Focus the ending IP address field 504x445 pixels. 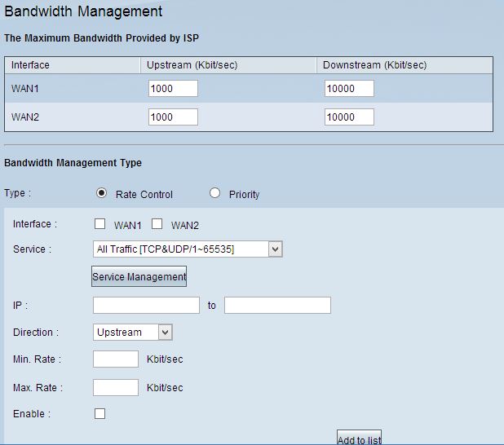pos(277,306)
